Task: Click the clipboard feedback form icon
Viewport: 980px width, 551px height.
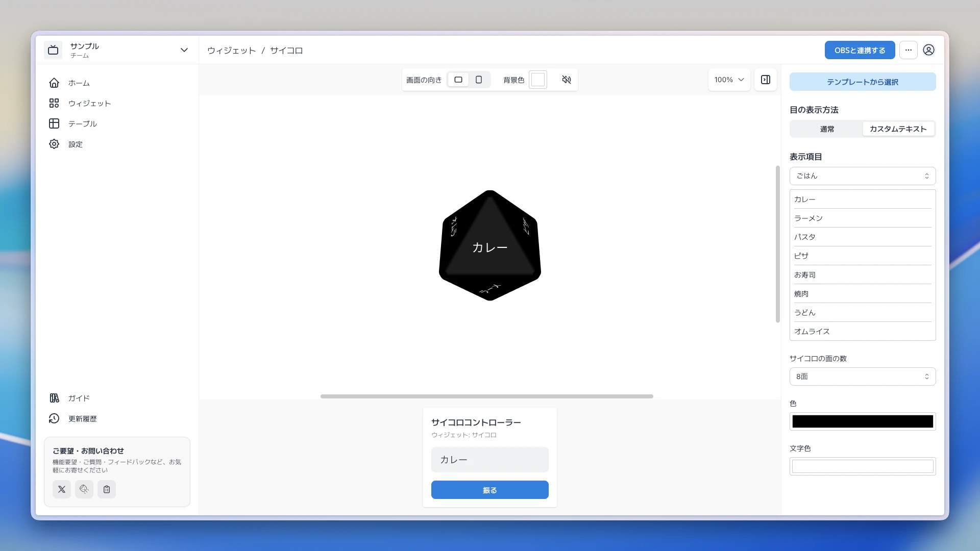Action: (x=107, y=489)
